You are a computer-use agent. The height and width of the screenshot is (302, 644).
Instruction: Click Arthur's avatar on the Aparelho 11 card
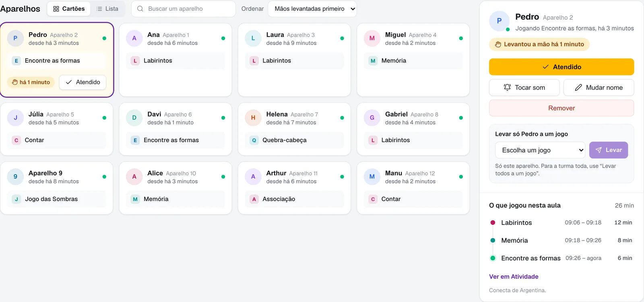coord(253,177)
